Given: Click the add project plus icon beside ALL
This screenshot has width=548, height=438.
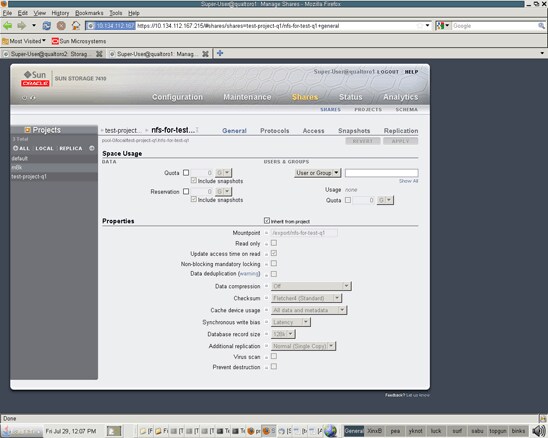Looking at the screenshot, I should pos(15,148).
